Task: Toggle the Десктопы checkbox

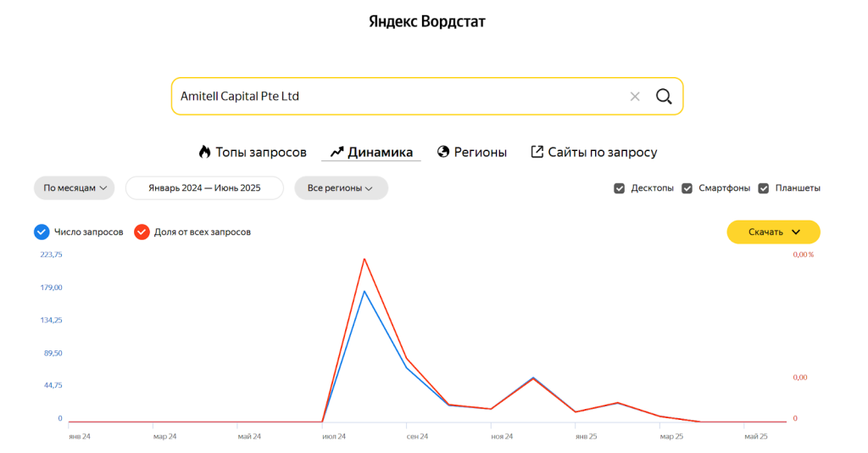Action: pyautogui.click(x=620, y=188)
